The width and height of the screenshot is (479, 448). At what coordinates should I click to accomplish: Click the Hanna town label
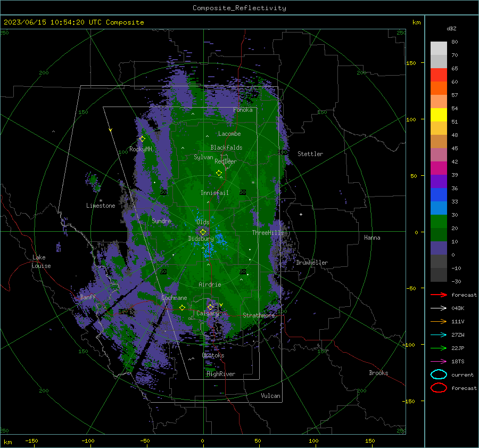click(372, 238)
